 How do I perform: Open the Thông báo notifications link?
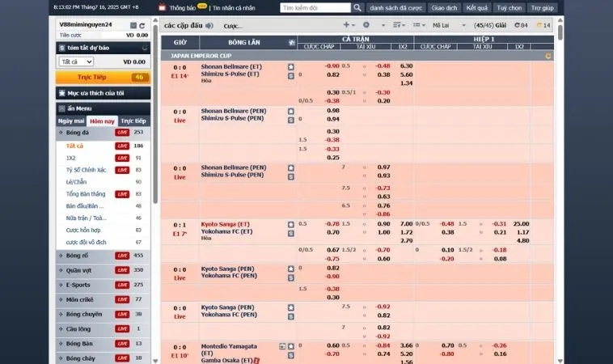click(x=183, y=8)
